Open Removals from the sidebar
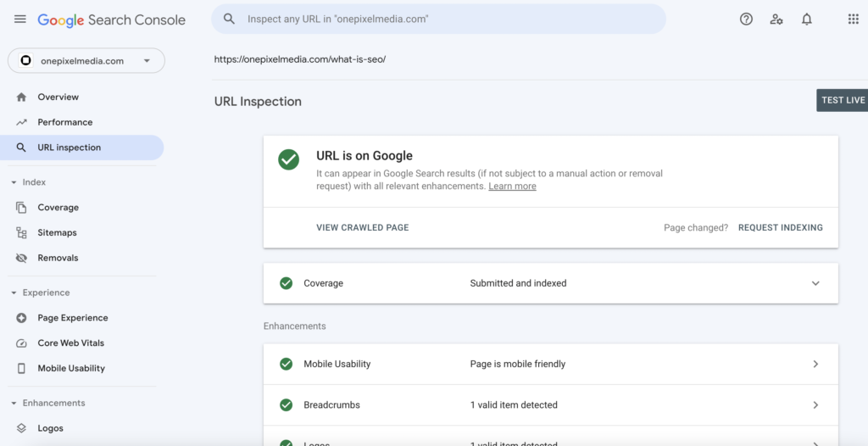This screenshot has height=446, width=868. 58,258
